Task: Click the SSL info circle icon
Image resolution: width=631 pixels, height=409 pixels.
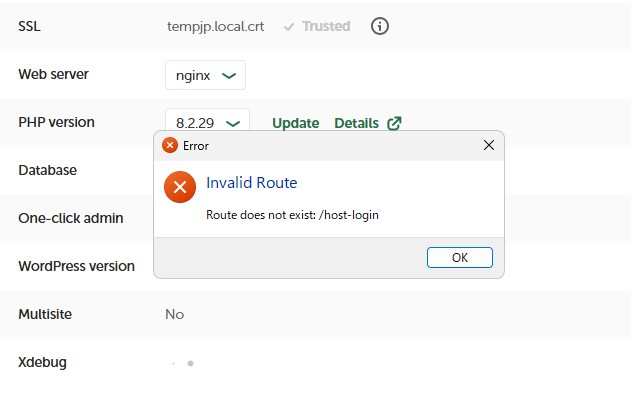Action: 380,27
